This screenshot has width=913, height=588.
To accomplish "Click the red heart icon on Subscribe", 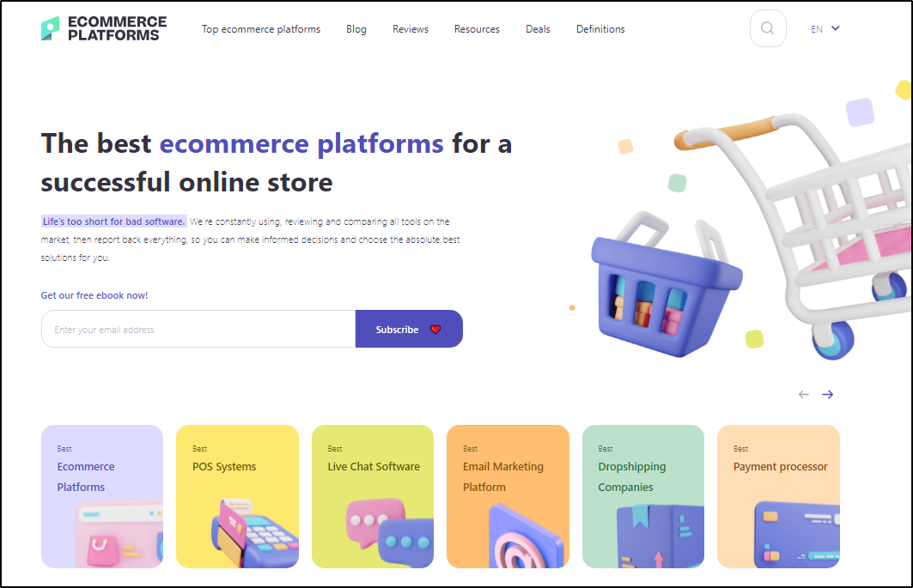I will (435, 330).
